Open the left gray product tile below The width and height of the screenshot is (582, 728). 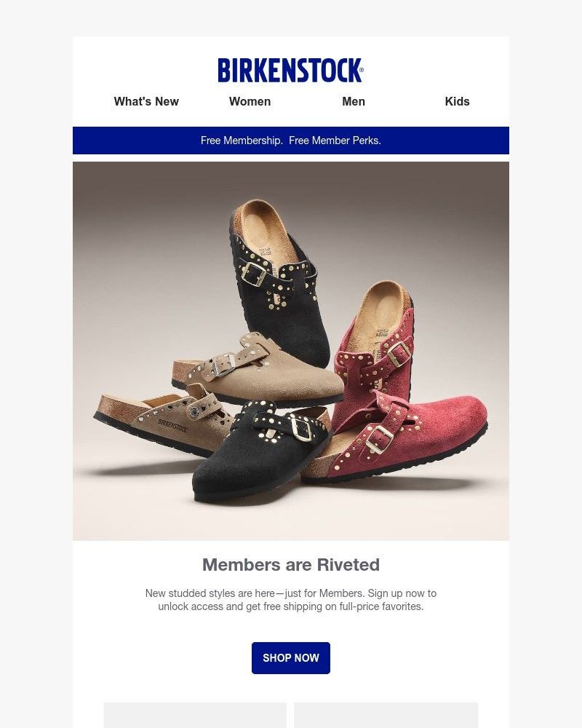[x=195, y=715]
